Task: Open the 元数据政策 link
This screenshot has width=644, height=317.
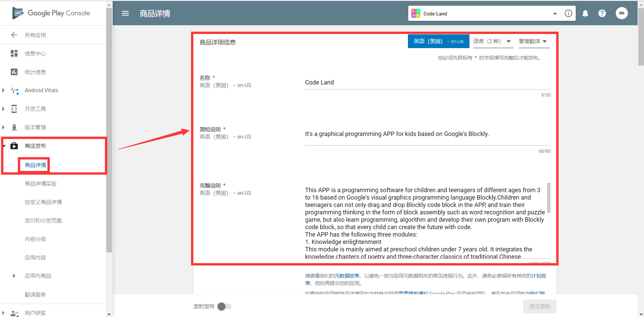Action: tap(347, 276)
